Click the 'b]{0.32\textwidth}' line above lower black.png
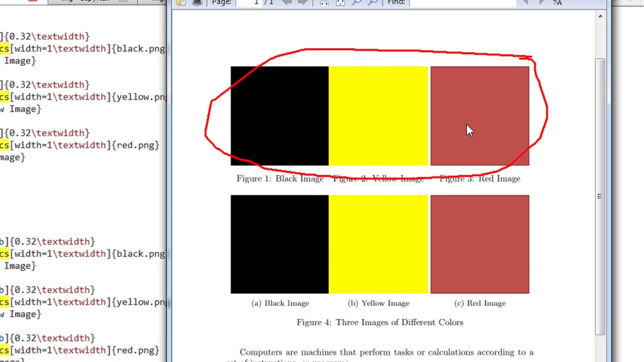644x362 pixels. click(x=47, y=242)
